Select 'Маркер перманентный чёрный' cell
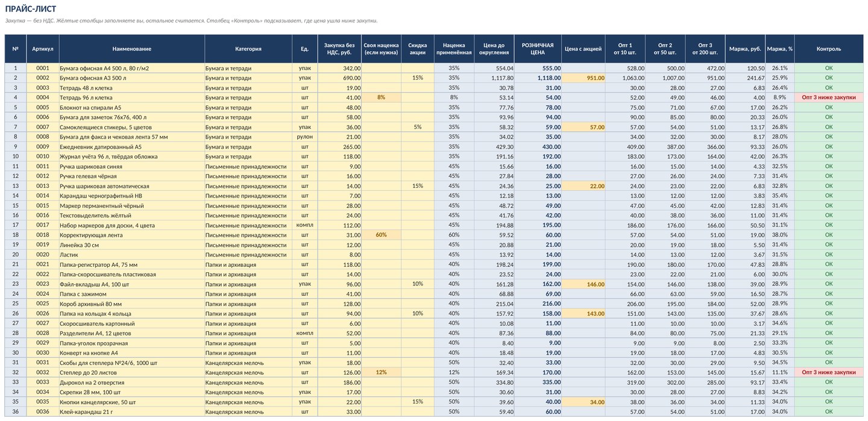The image size is (868, 421). tap(131, 205)
